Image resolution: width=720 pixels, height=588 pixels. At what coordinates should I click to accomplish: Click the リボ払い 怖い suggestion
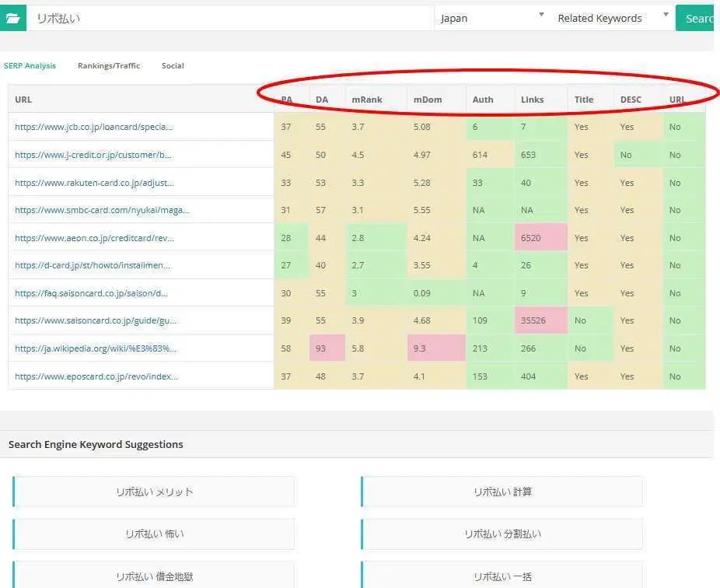154,534
